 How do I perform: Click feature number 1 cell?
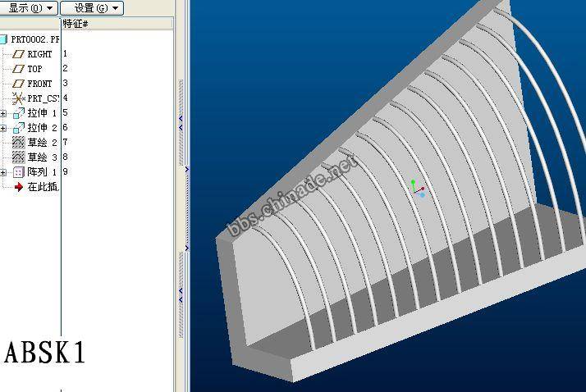point(65,54)
